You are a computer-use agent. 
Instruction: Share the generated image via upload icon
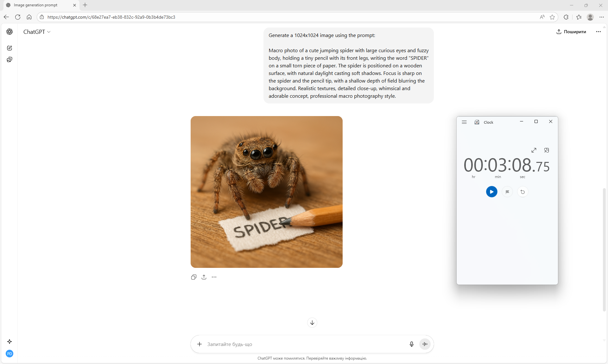pos(204,277)
